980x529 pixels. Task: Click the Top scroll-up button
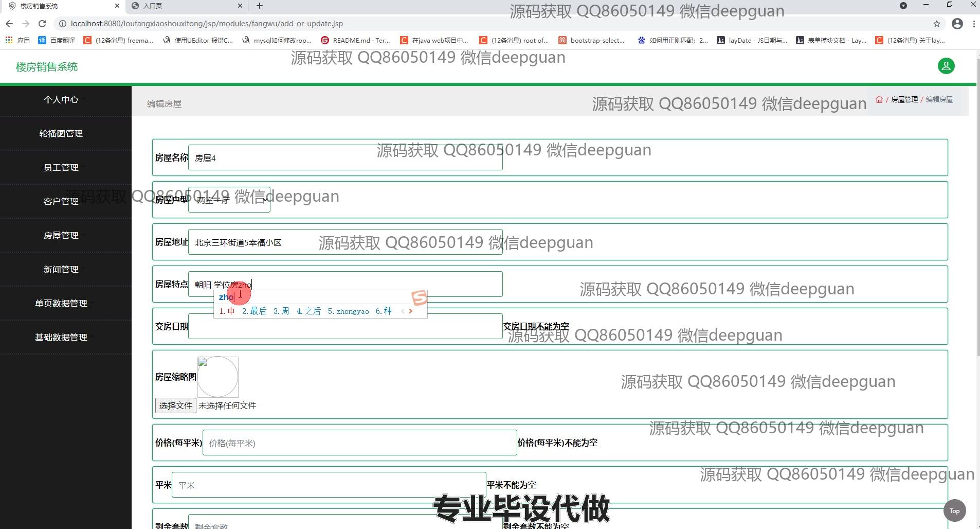click(954, 510)
